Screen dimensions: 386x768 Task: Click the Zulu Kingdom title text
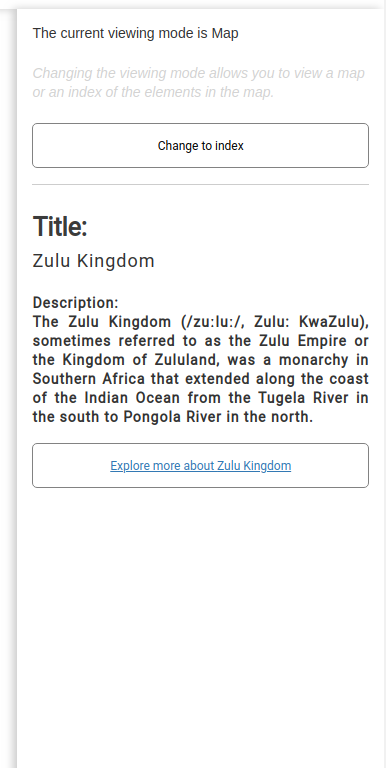click(94, 261)
